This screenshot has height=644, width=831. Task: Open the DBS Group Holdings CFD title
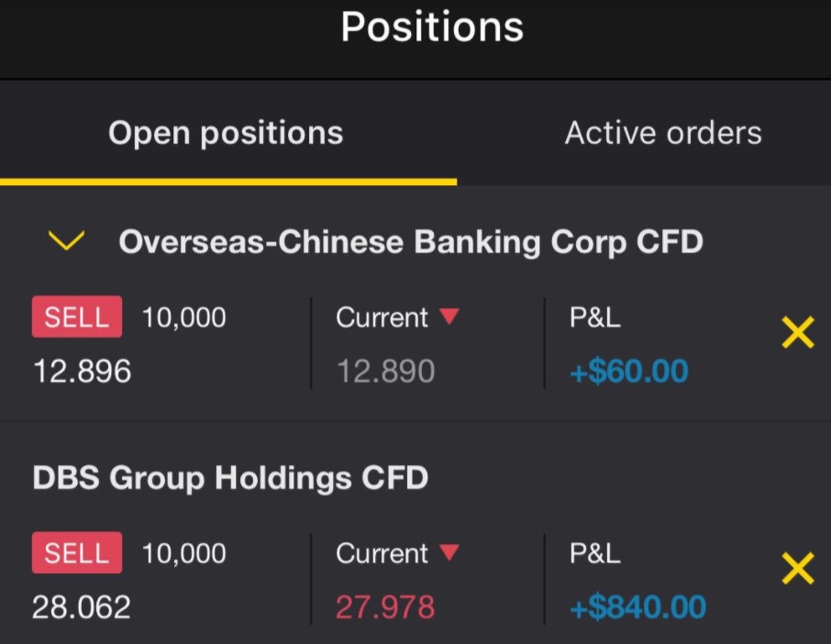[230, 478]
